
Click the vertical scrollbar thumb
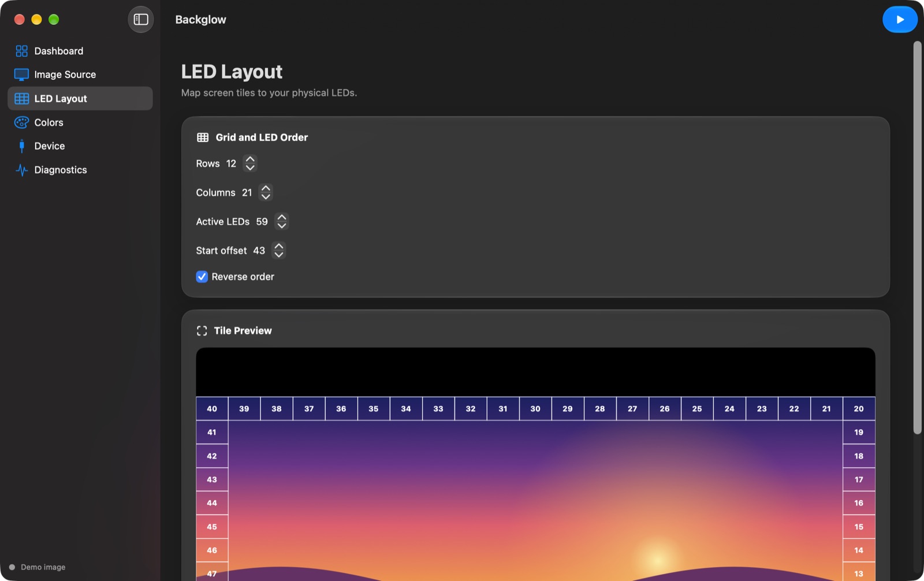click(917, 237)
